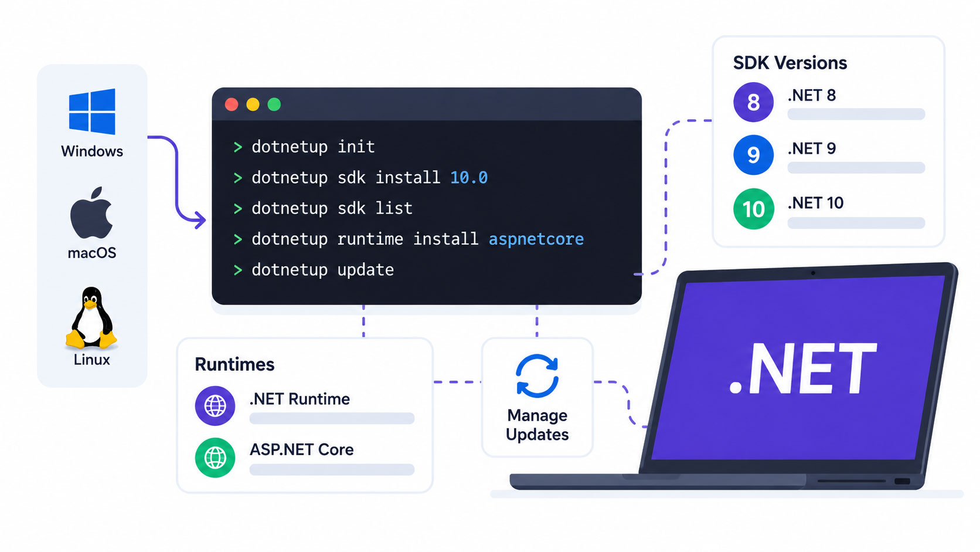Click the "dotnetup sdk list" command line
The width and height of the screenshot is (980, 552).
point(332,208)
